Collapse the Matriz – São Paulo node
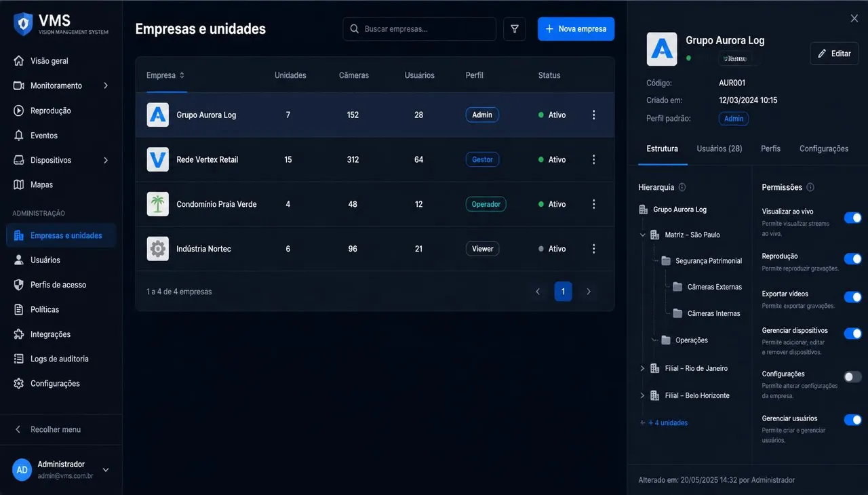Viewport: 868px width, 495px height. coord(643,235)
